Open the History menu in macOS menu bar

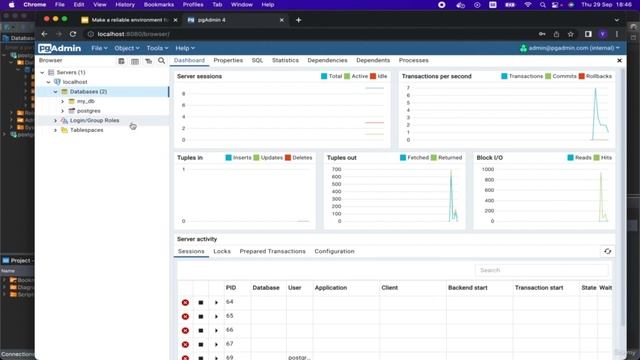pos(125,5)
